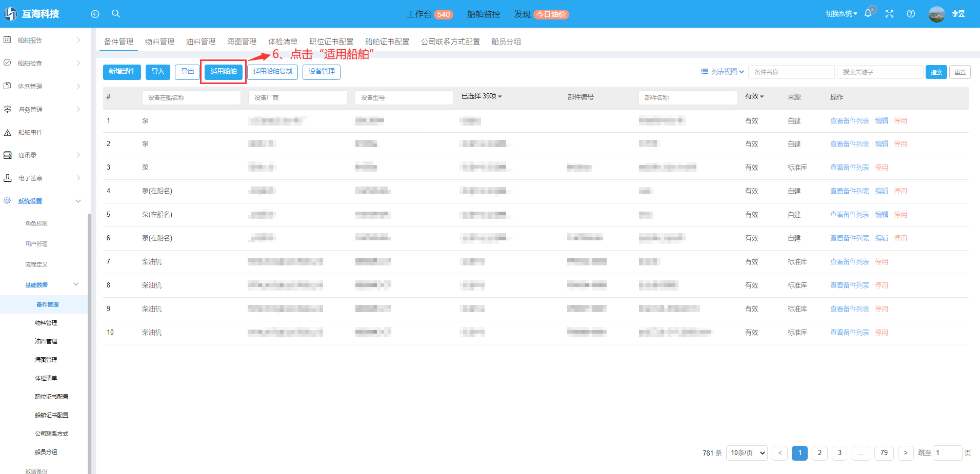Click the 通讯录 contacts icon
The width and height of the screenshot is (980, 474).
pos(7,155)
